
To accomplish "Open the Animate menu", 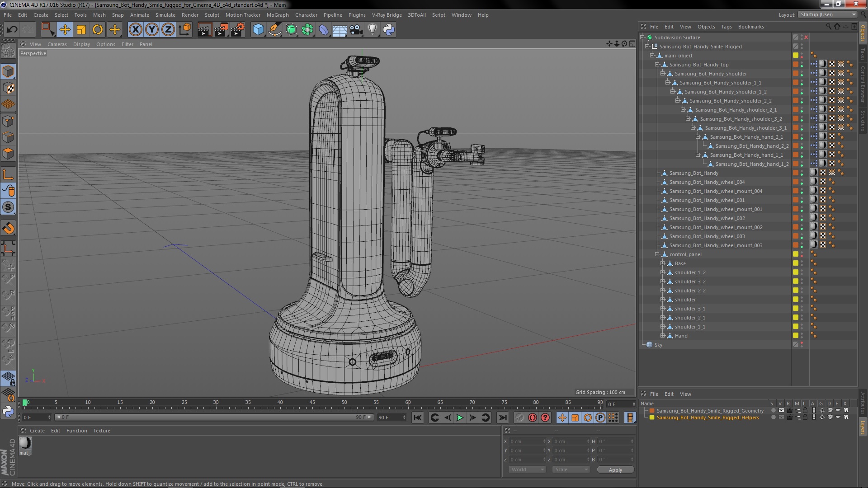I will [x=138, y=15].
